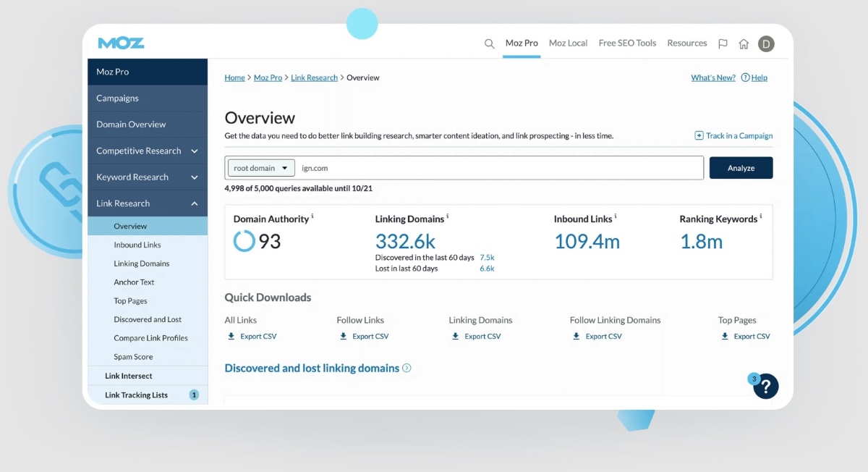
Task: Click Follow Linking Domains download icon
Action: 576,336
